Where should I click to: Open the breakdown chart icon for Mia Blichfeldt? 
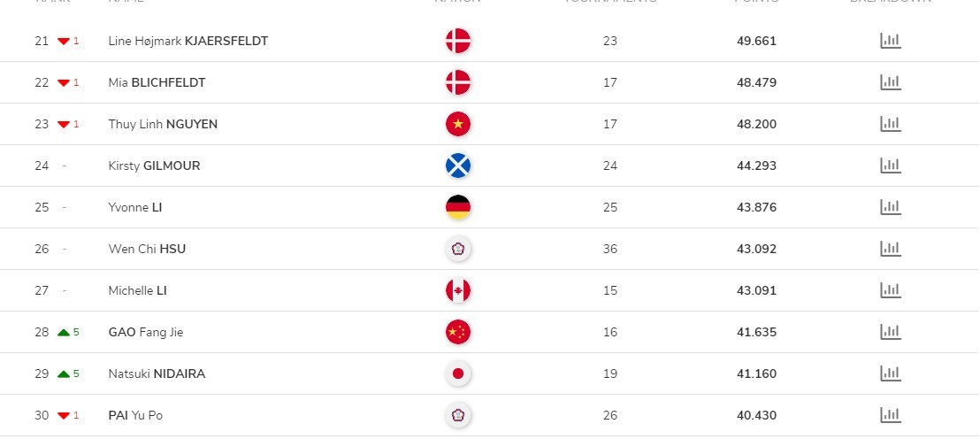(x=891, y=82)
